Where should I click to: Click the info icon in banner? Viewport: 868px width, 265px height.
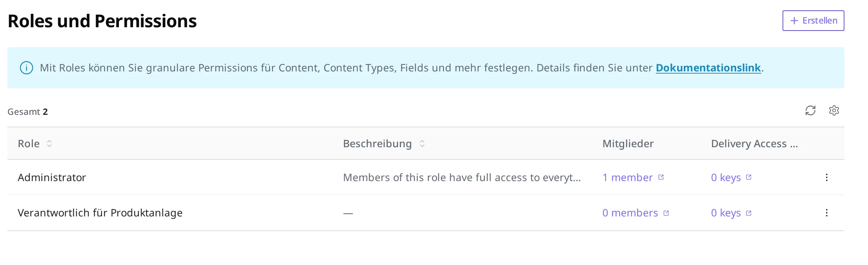27,68
